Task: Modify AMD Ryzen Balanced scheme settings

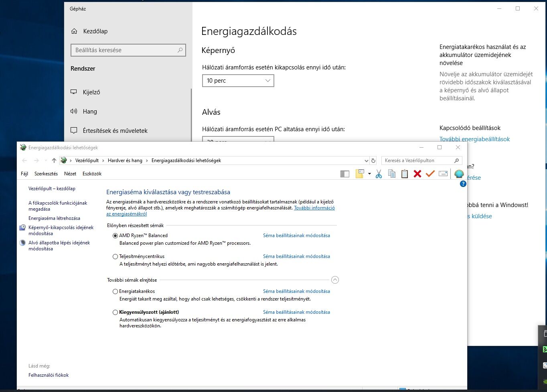Action: (x=296, y=236)
